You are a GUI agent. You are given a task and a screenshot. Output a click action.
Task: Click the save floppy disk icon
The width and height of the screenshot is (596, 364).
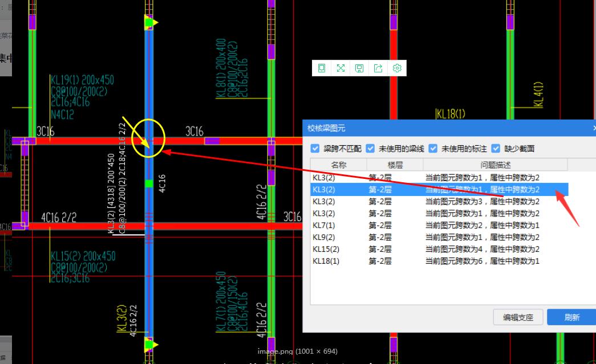tap(359, 68)
